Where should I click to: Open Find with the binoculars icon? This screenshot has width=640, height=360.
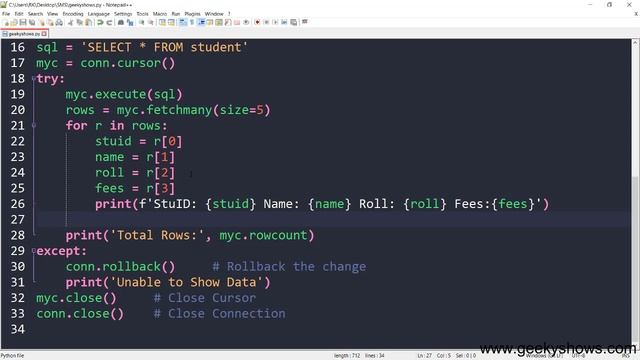point(121,22)
